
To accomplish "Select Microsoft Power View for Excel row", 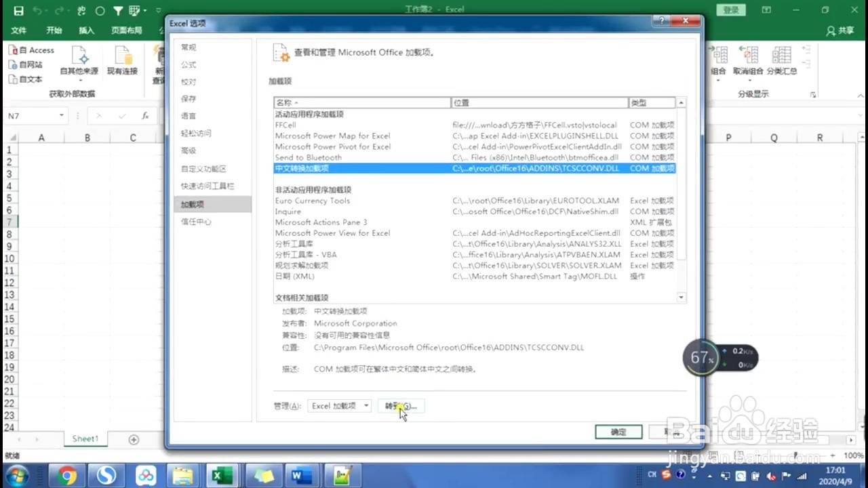I will (475, 233).
